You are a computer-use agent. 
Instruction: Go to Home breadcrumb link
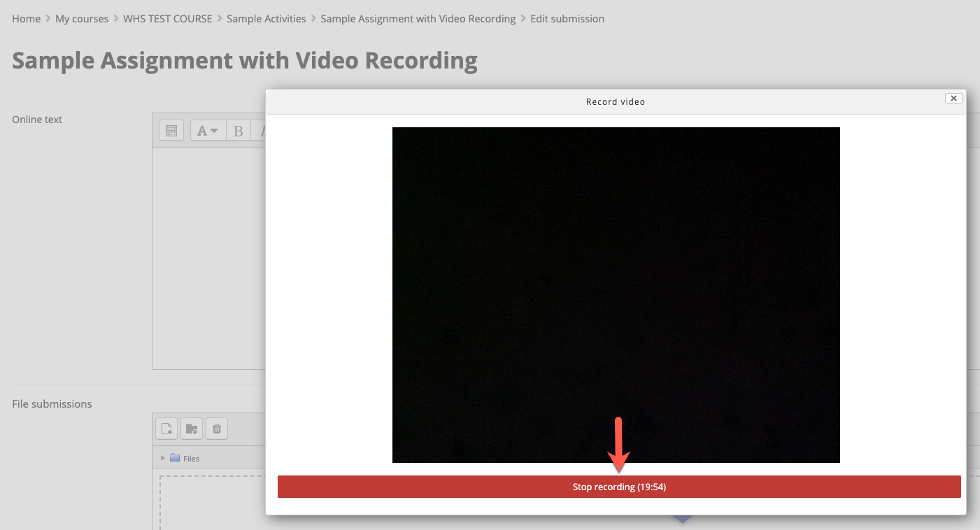(27, 19)
